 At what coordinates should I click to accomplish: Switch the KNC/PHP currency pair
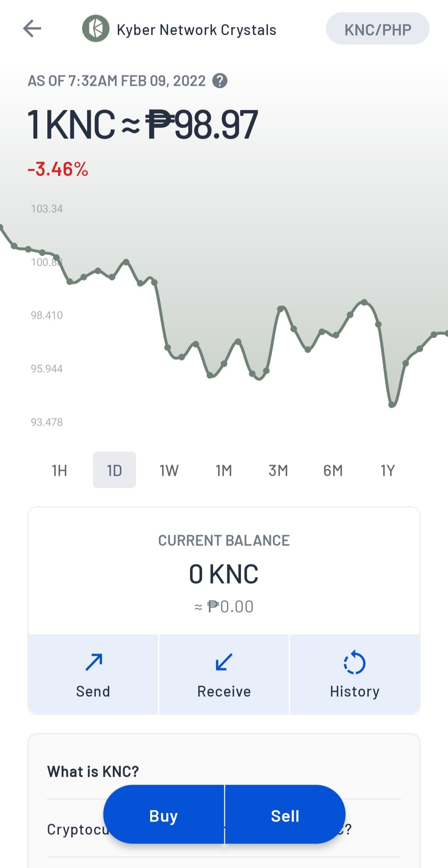pyautogui.click(x=378, y=29)
